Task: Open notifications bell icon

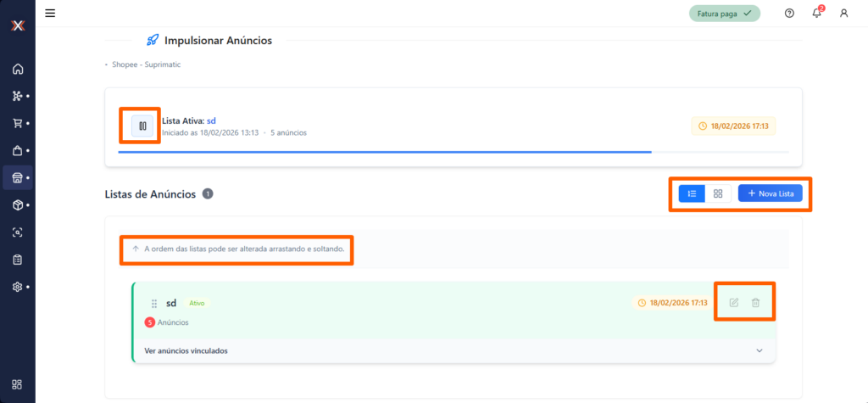Action: [x=816, y=14]
